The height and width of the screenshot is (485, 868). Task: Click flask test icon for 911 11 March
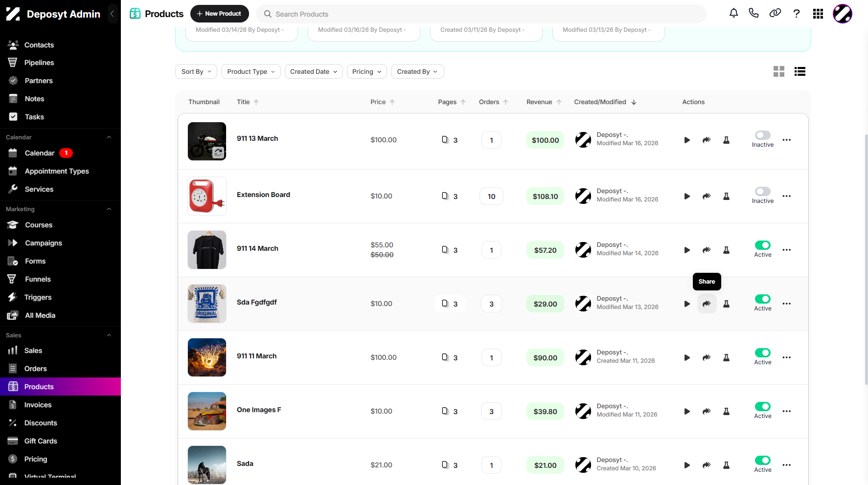[726, 357]
